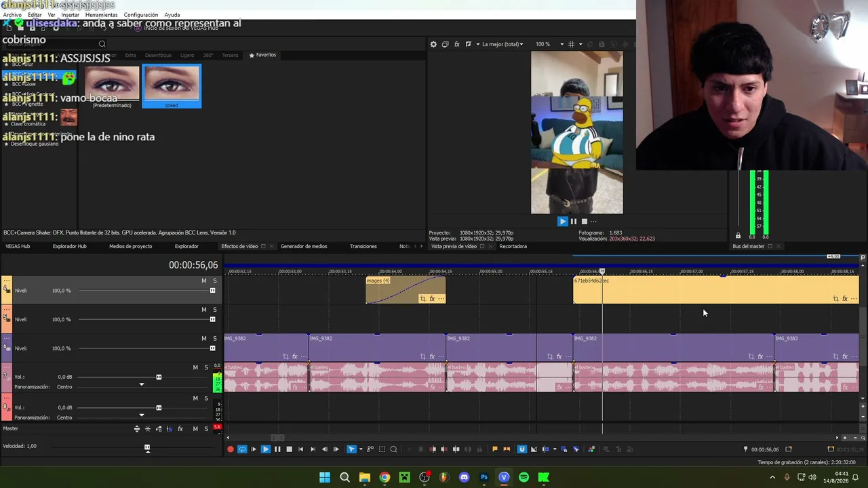Toggle snapping magnet in timeline toolbar

tap(521, 449)
